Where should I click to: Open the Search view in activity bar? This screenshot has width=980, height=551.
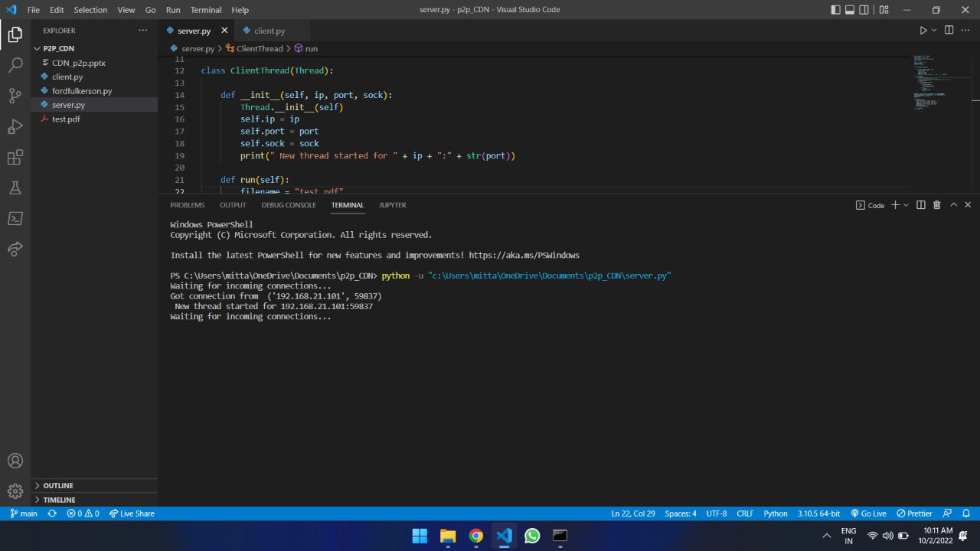(15, 66)
